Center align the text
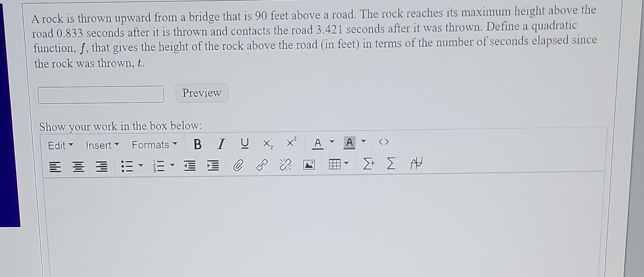 [x=78, y=166]
